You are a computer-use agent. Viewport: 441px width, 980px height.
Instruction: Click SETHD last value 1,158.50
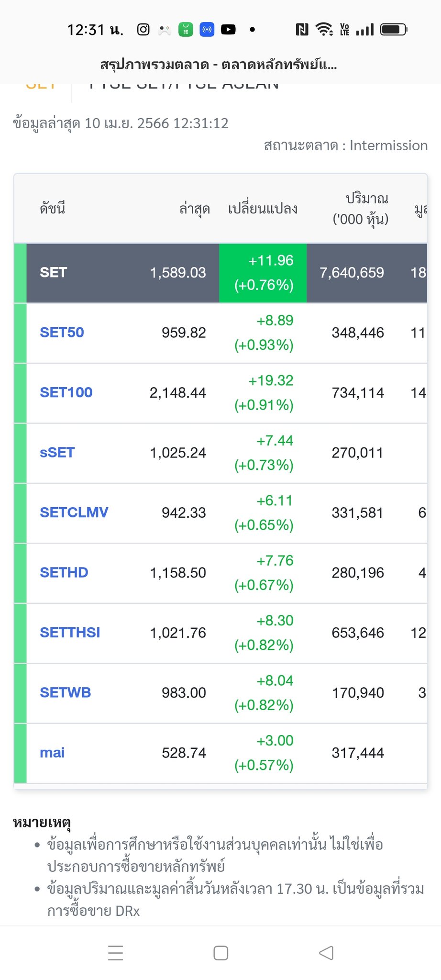[178, 573]
